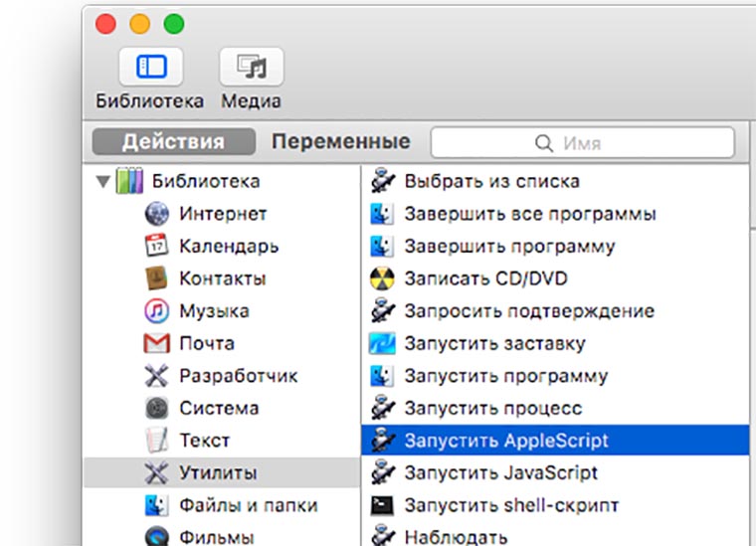Click the Утилиты tools icon
This screenshot has height=546, width=756.
pos(157,472)
